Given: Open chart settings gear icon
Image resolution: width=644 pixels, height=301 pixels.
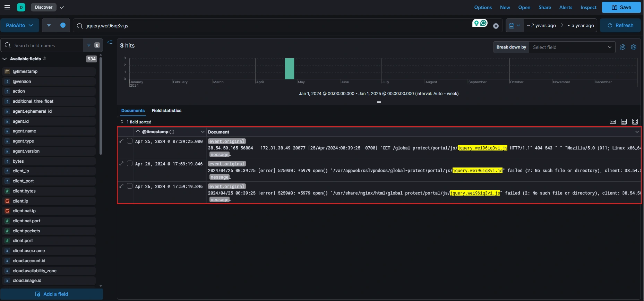Looking at the screenshot, I should pyautogui.click(x=634, y=47).
